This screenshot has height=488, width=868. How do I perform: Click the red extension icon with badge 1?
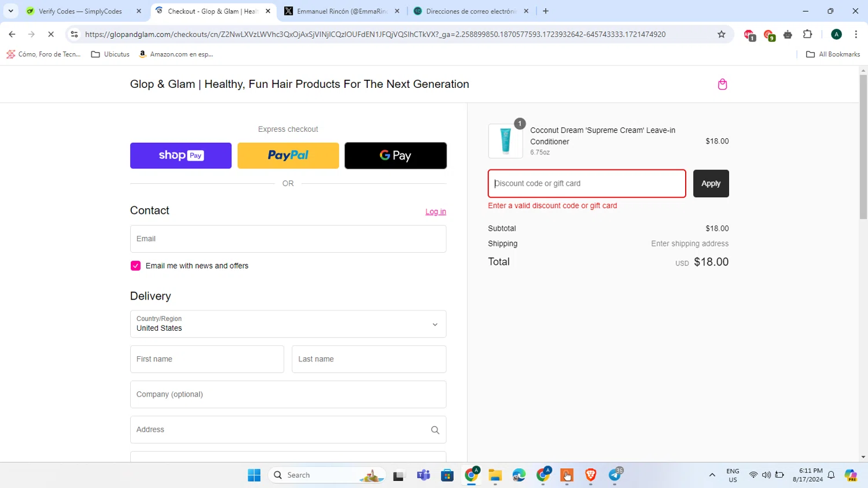pyautogui.click(x=749, y=35)
